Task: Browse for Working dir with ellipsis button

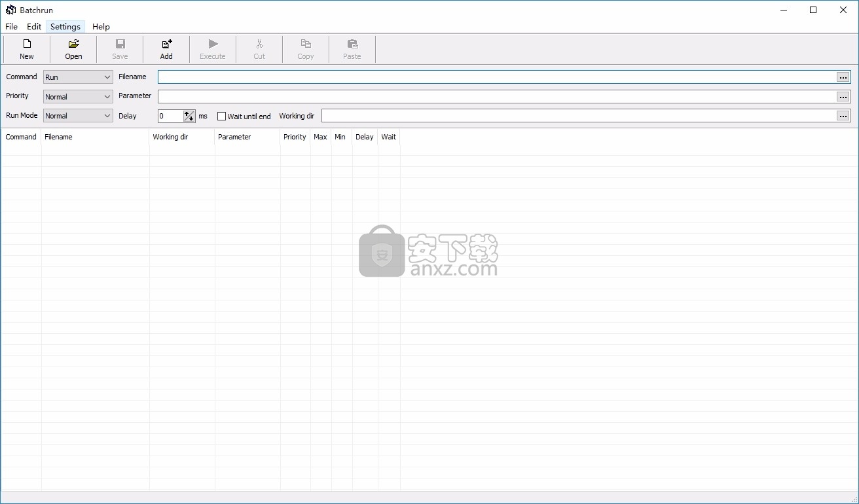Action: [843, 116]
